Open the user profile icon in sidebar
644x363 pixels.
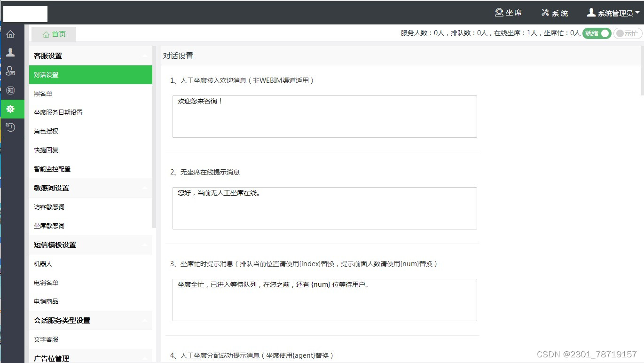click(10, 52)
